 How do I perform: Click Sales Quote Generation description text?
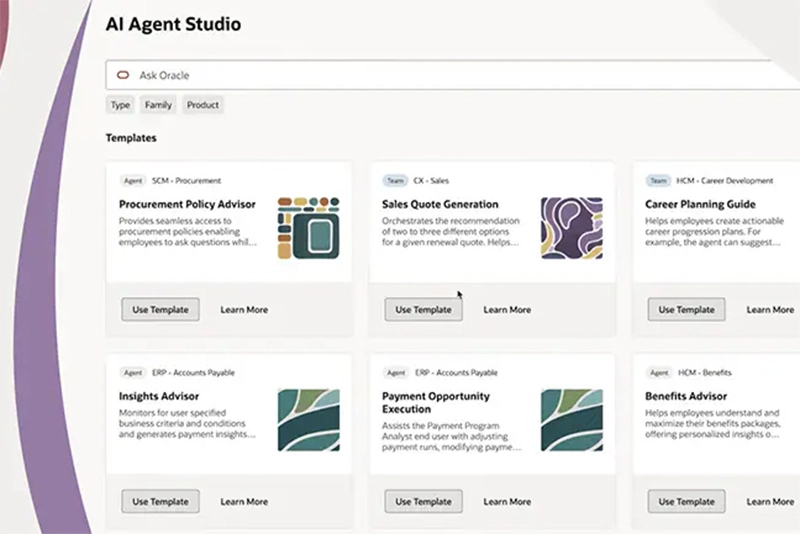pyautogui.click(x=451, y=232)
